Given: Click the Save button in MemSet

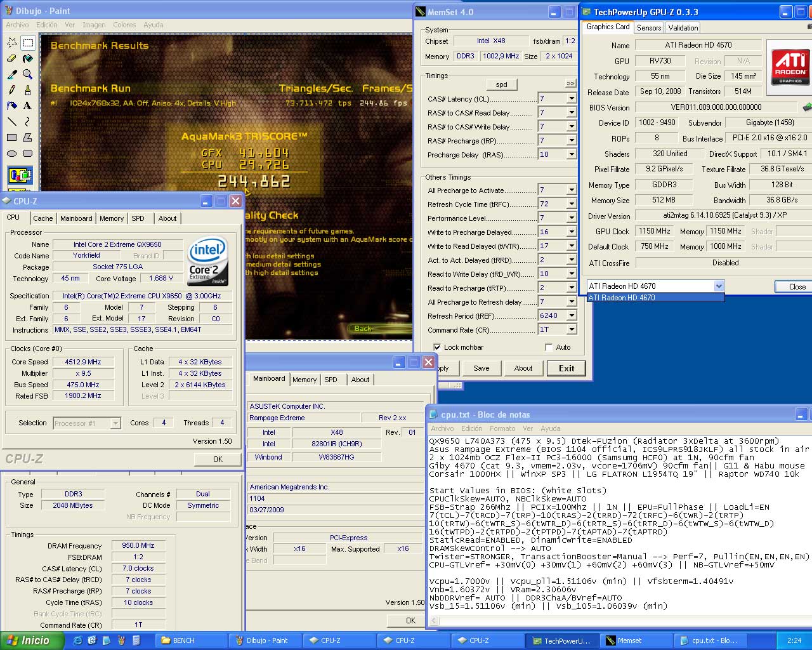Looking at the screenshot, I should 481,368.
